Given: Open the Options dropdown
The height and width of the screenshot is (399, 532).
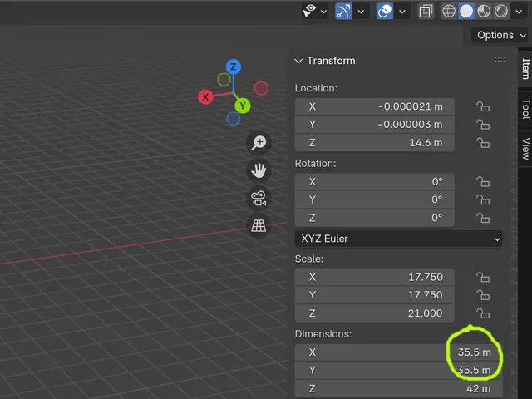Looking at the screenshot, I should click(501, 35).
